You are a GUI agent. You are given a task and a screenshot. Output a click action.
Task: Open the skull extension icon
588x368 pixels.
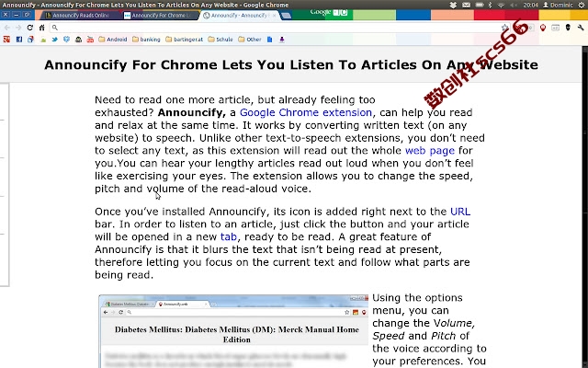[x=568, y=28]
